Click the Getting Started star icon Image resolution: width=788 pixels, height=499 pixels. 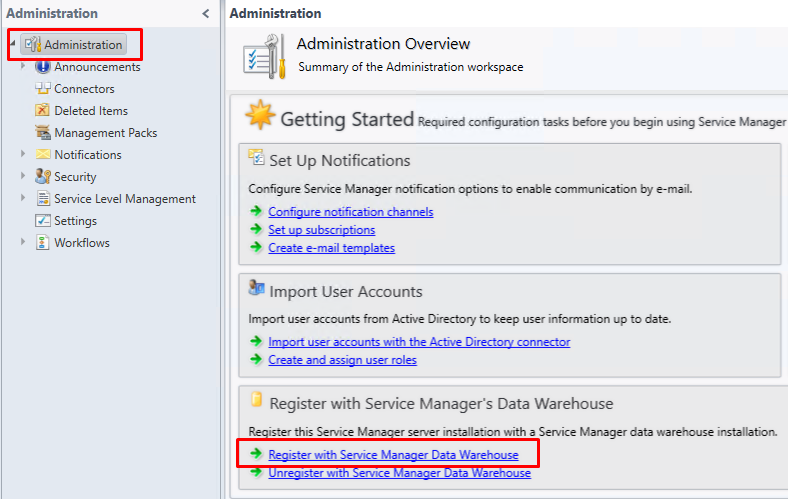tap(260, 115)
